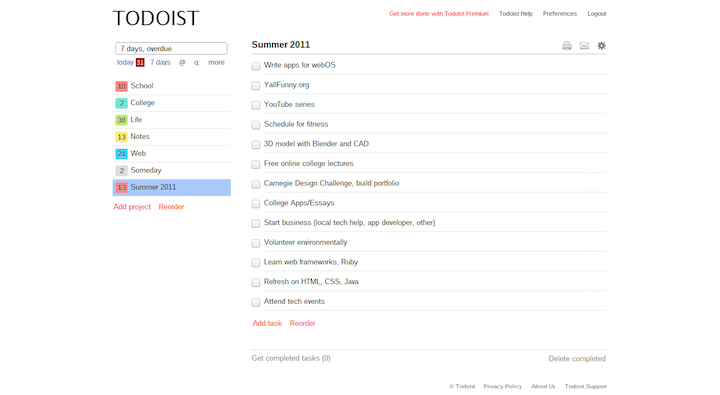Add task to Summer 2011
This screenshot has width=720, height=395.
pyautogui.click(x=267, y=323)
